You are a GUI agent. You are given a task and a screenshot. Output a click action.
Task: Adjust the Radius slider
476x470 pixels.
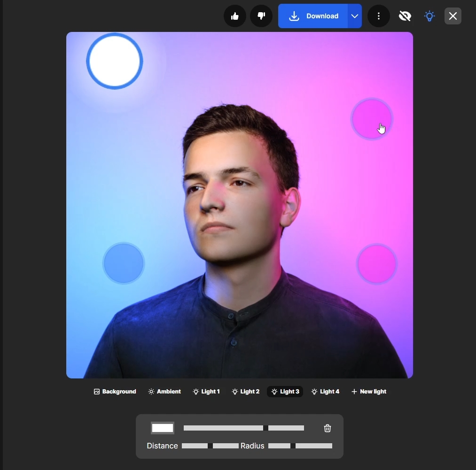click(x=300, y=446)
